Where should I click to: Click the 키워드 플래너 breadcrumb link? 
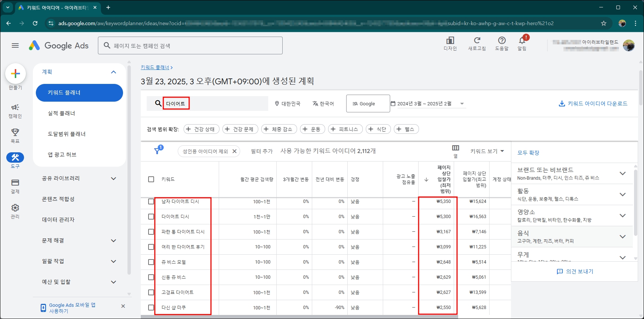(155, 67)
